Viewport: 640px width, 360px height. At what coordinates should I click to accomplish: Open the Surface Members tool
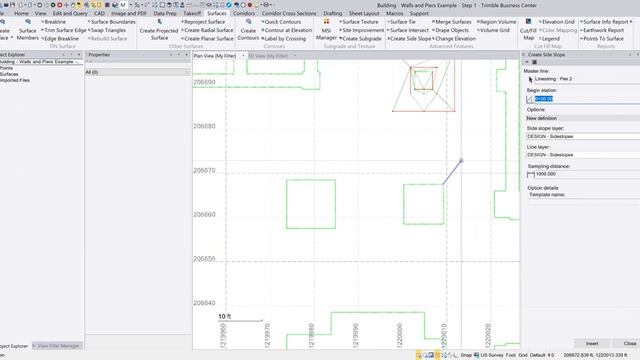pyautogui.click(x=27, y=30)
